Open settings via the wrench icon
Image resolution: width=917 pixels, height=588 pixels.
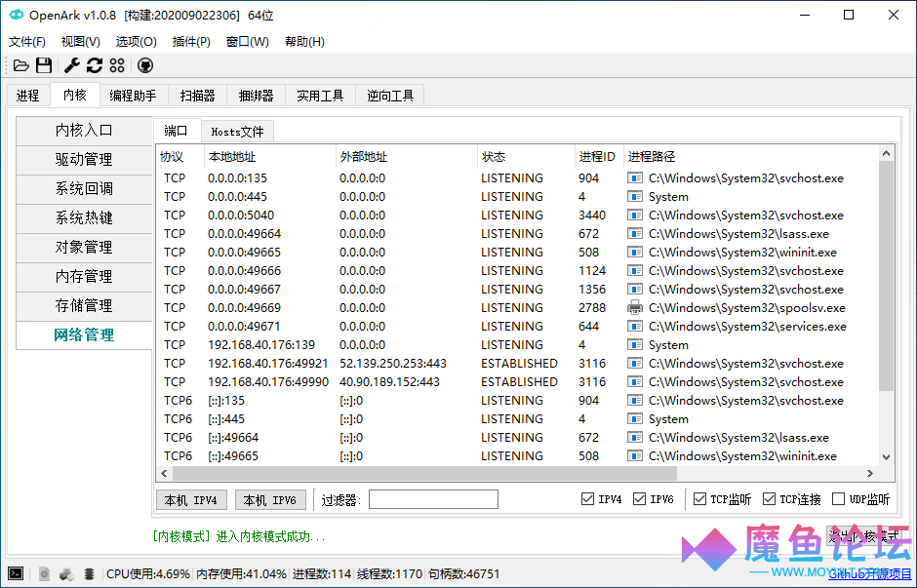click(x=72, y=65)
